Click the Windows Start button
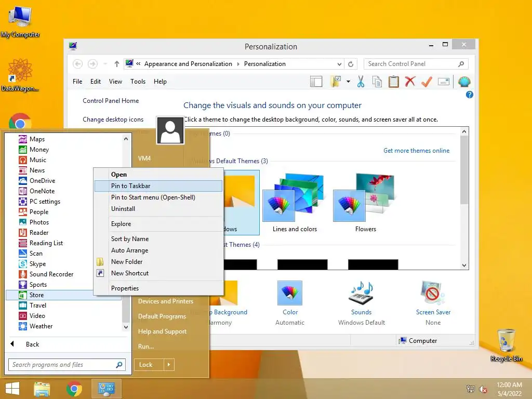 12,389
